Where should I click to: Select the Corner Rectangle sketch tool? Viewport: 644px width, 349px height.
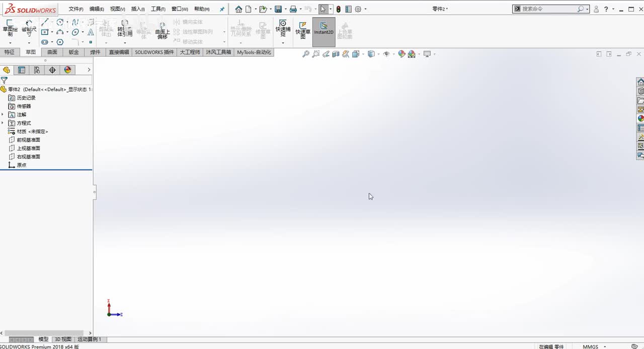(45, 32)
